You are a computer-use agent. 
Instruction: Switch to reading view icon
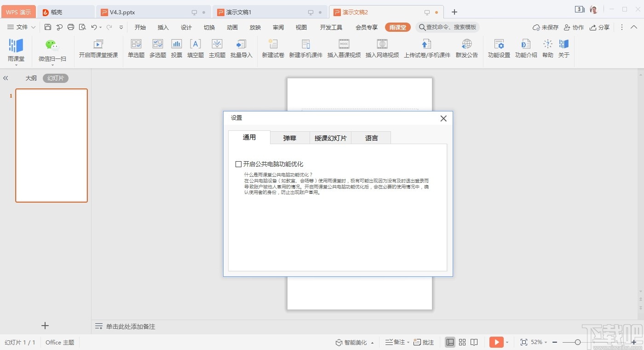(474, 342)
